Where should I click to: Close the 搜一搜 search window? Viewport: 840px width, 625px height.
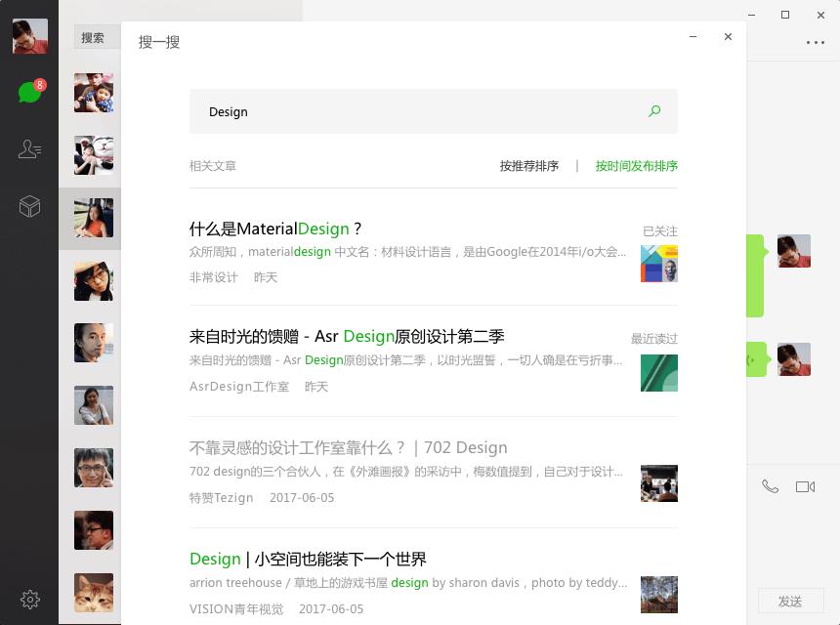click(x=728, y=36)
